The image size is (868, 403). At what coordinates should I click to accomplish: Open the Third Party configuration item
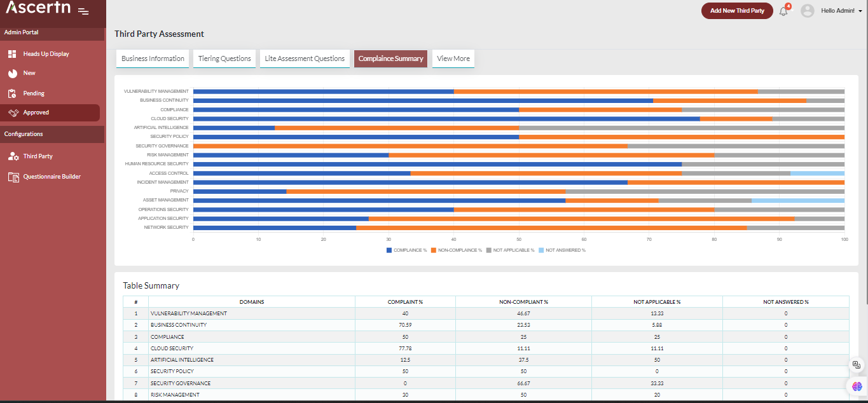click(x=38, y=156)
